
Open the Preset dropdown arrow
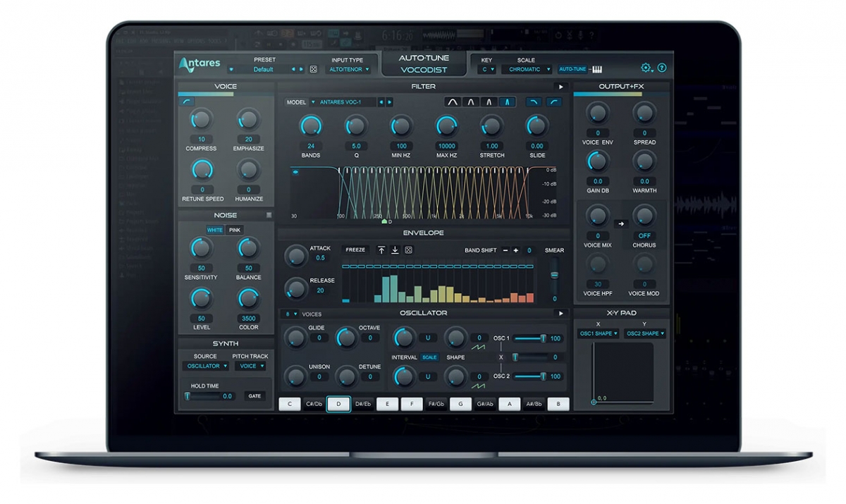[231, 69]
